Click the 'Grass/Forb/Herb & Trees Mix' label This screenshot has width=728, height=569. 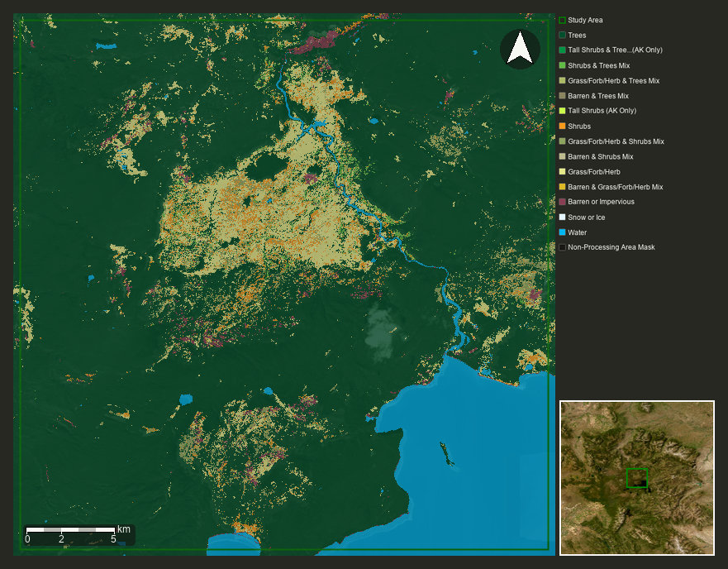pyautogui.click(x=613, y=81)
